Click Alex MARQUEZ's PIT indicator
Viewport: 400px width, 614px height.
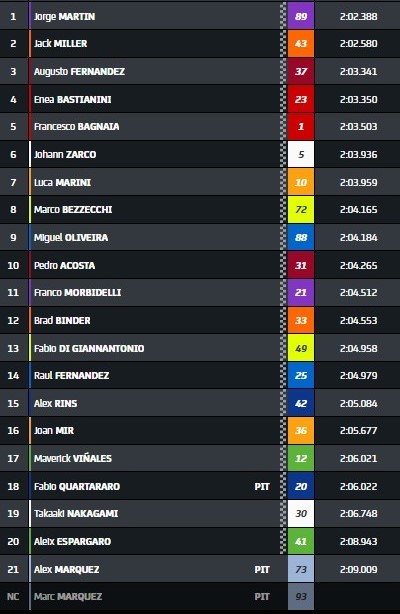(262, 569)
